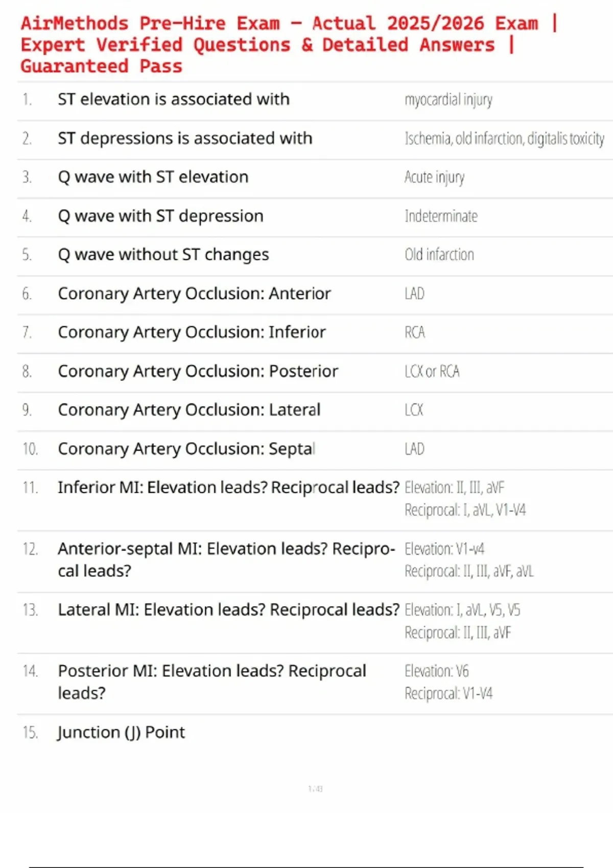Click the page number at the bottom
The image size is (613, 868).
pos(315,789)
